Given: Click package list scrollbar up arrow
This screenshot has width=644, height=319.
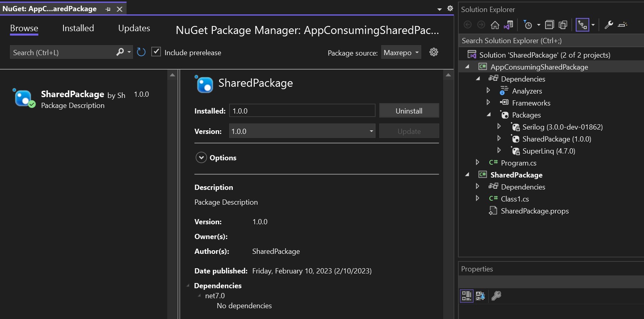Looking at the screenshot, I should pos(172,75).
